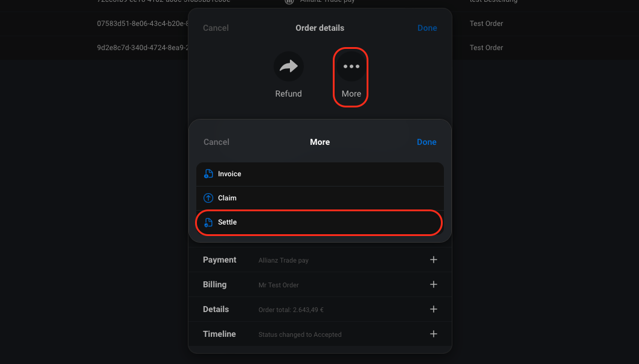Click Done in the More popup
Viewport: 639px width, 364px height.
[x=426, y=142]
